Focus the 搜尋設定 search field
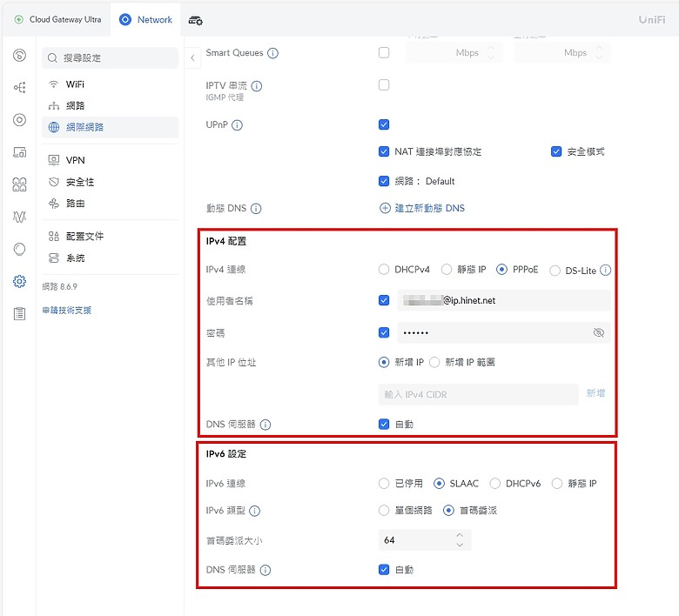 (110, 58)
